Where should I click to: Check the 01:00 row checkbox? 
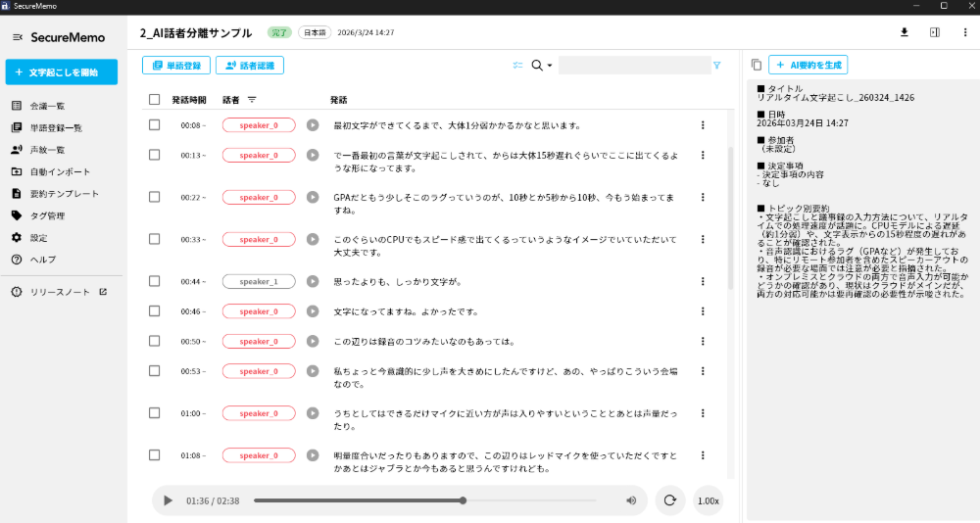[x=155, y=413]
